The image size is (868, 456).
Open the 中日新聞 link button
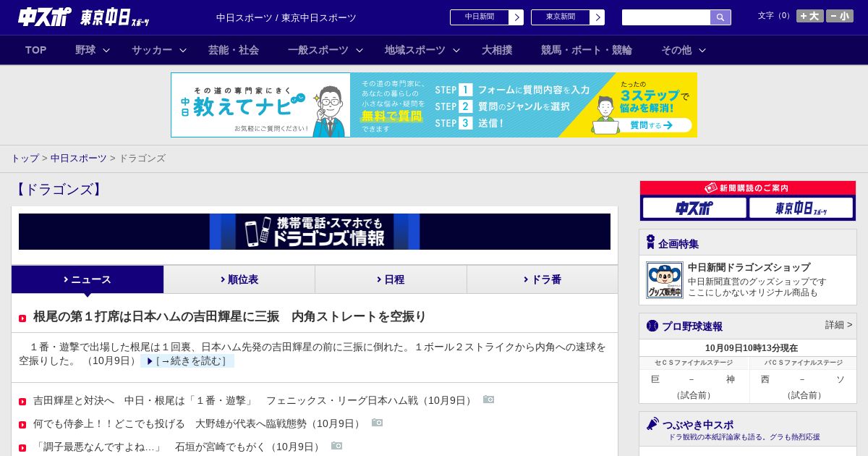point(480,17)
